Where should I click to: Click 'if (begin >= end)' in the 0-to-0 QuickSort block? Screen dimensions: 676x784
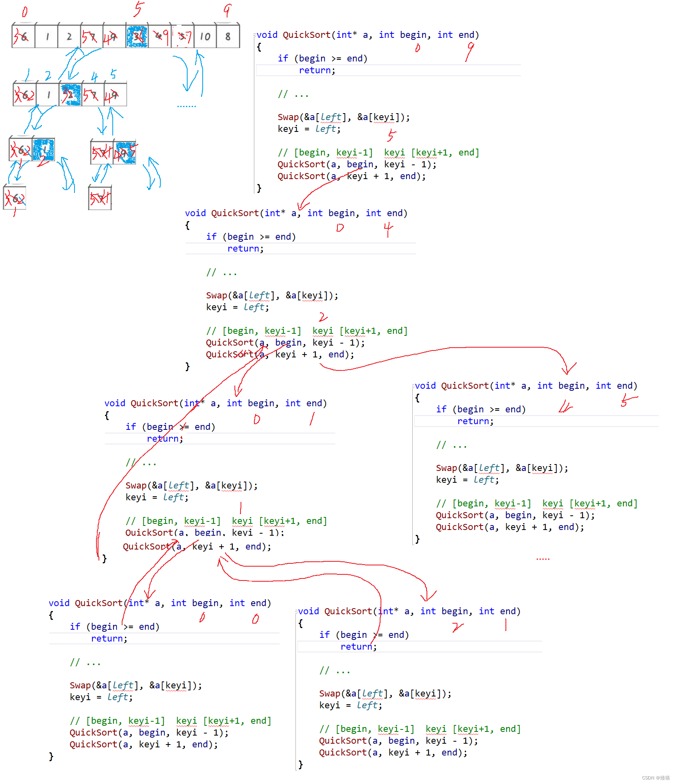[114, 627]
